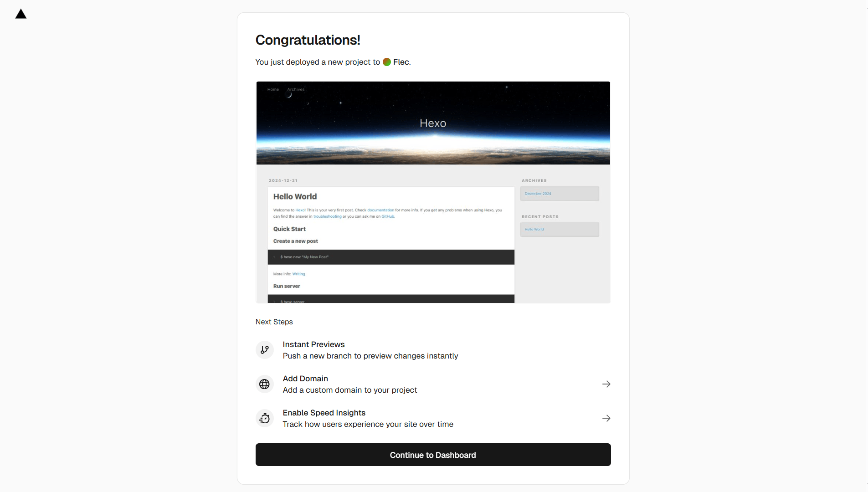Image resolution: width=868 pixels, height=492 pixels.
Task: Open the December 2024 archive link
Action: point(538,194)
